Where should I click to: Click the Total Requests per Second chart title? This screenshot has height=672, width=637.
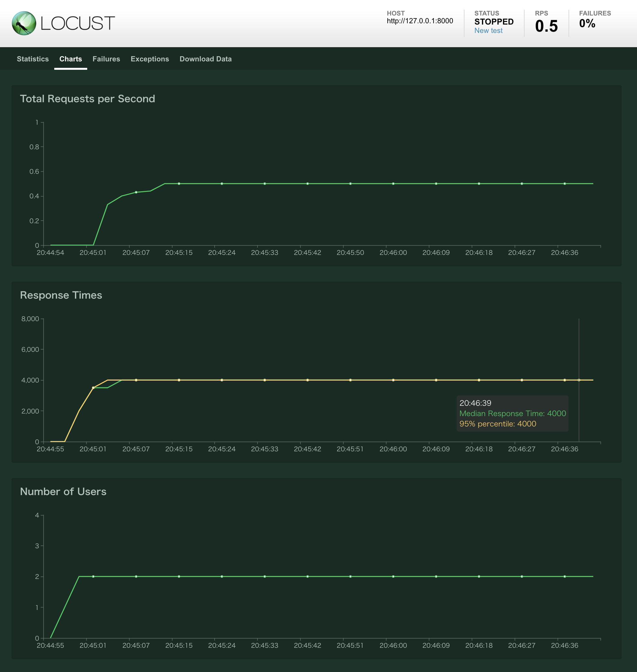click(88, 99)
